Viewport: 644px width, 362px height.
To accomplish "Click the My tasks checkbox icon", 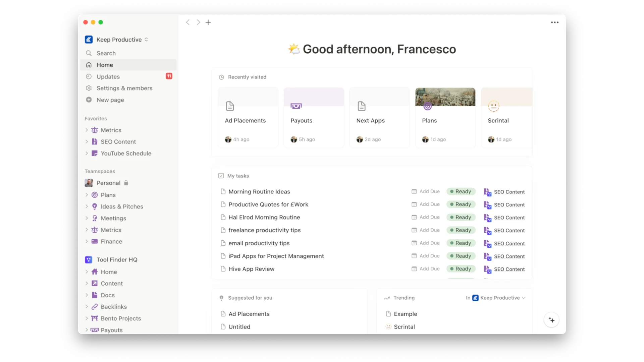I will coord(221,175).
